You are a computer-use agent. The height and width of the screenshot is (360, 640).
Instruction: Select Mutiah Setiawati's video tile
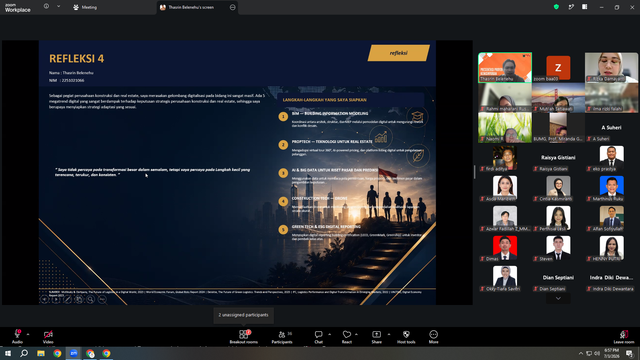tap(558, 98)
